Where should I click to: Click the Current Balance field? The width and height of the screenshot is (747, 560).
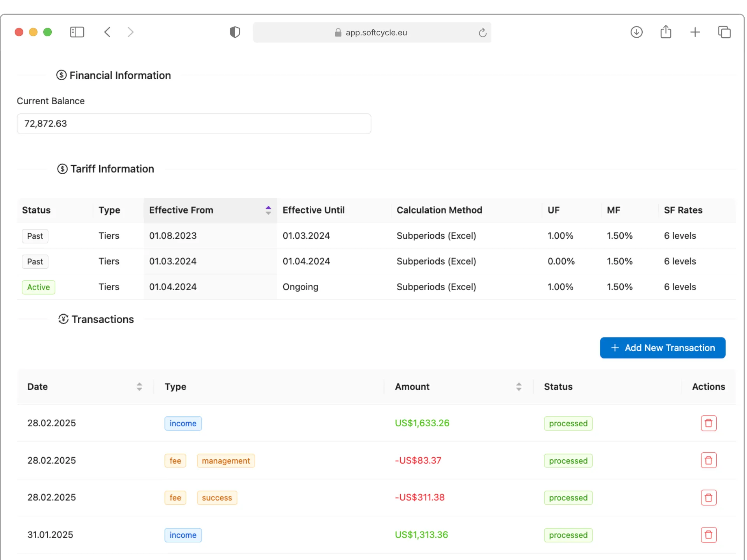[194, 124]
